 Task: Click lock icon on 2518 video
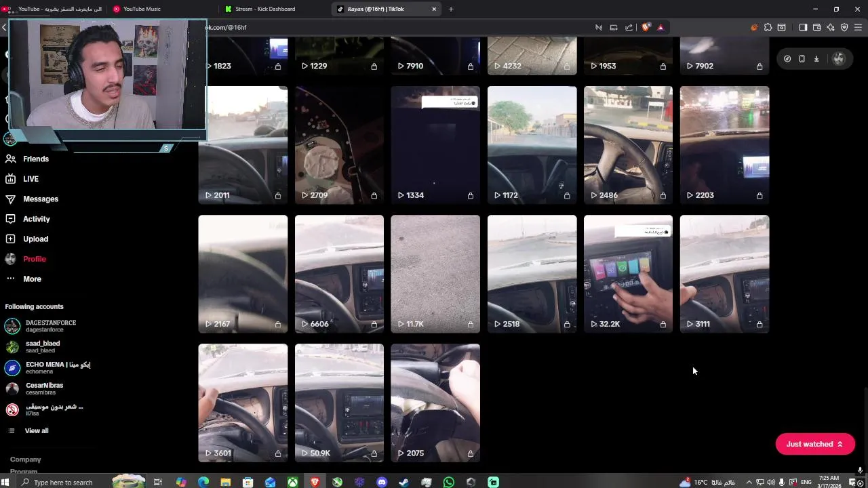tap(567, 324)
